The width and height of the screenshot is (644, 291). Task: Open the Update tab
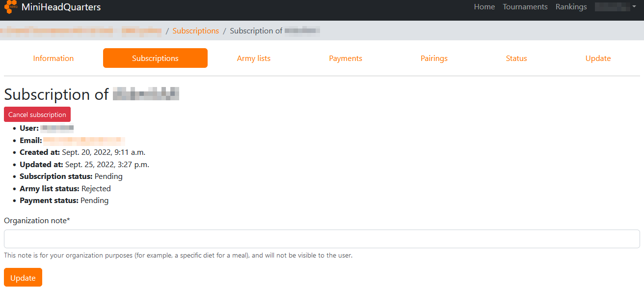point(598,58)
